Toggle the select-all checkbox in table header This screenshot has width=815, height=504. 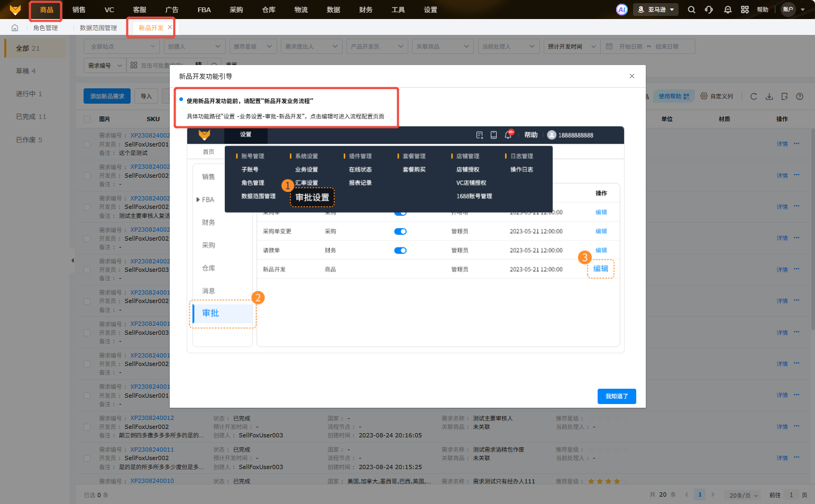(x=87, y=119)
